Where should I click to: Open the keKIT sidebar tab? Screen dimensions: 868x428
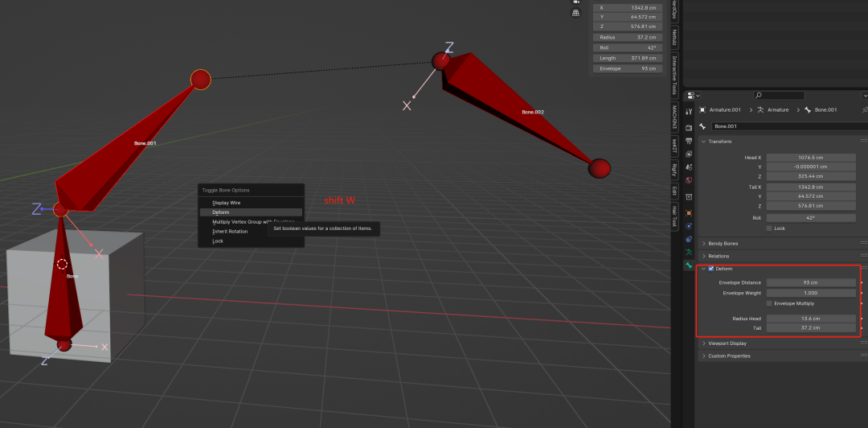[x=675, y=146]
